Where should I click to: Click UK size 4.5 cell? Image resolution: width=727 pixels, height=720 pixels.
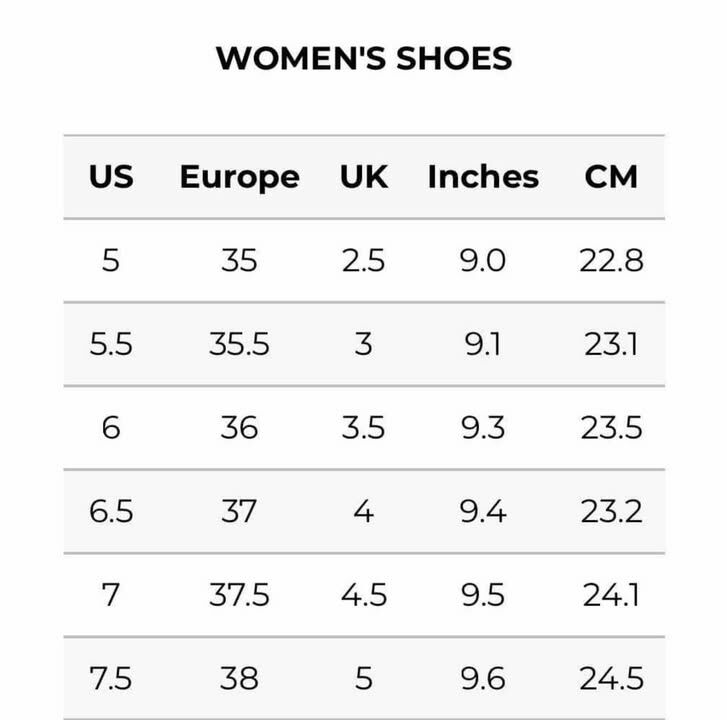363,596
